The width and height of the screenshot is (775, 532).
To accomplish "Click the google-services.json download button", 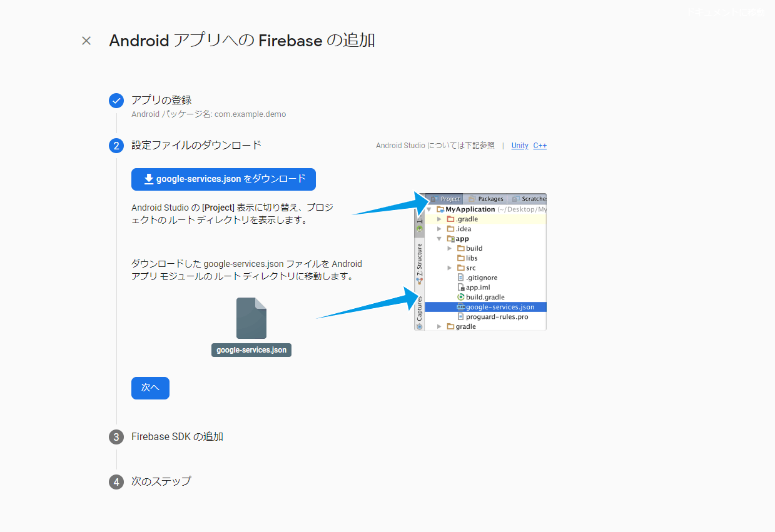I will (x=223, y=179).
